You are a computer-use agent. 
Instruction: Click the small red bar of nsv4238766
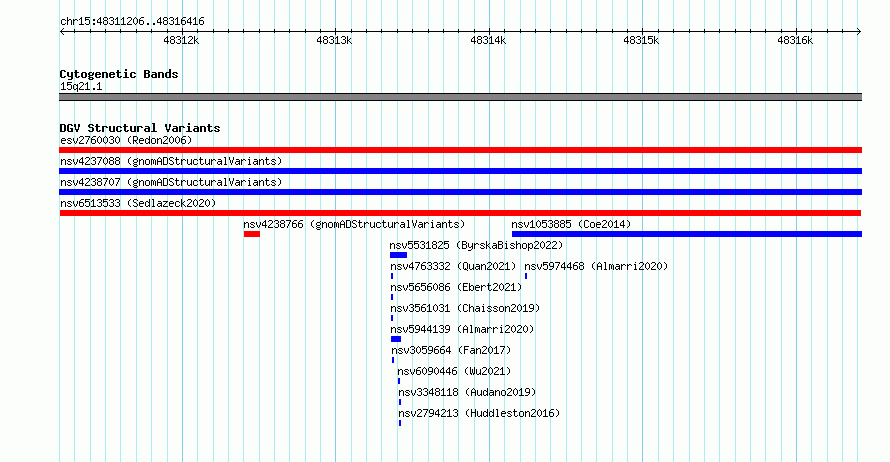[252, 234]
